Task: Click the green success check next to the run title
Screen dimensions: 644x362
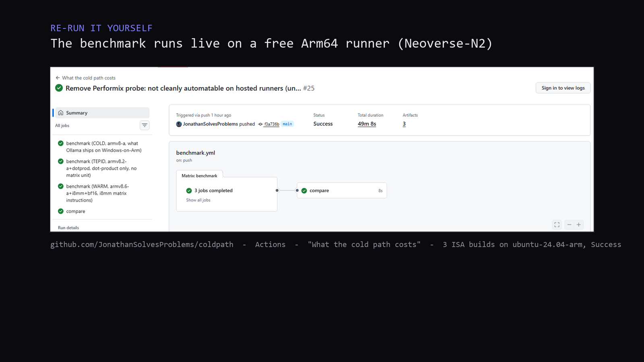Action: (59, 88)
